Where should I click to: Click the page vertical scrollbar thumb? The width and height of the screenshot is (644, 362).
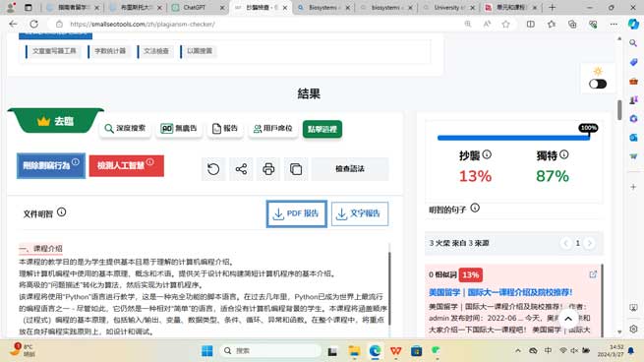(619, 110)
